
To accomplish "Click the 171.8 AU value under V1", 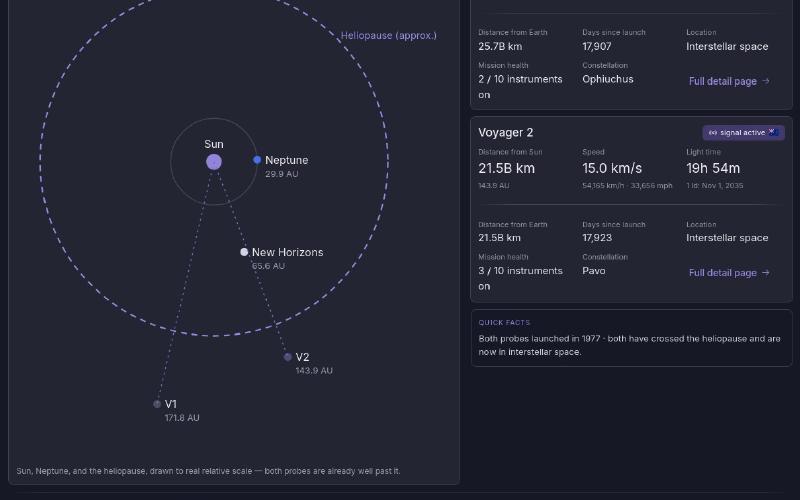I will [182, 418].
